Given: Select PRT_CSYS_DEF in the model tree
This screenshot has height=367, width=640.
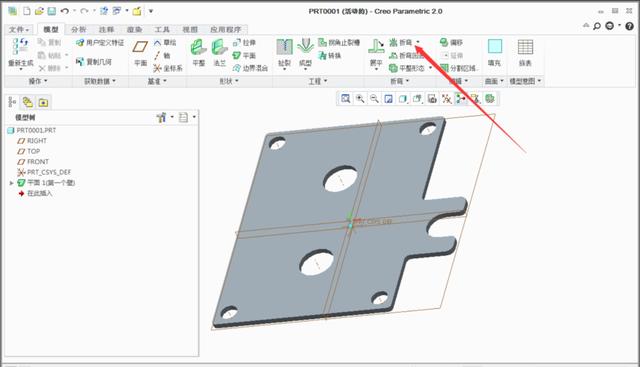Looking at the screenshot, I should coord(44,172).
